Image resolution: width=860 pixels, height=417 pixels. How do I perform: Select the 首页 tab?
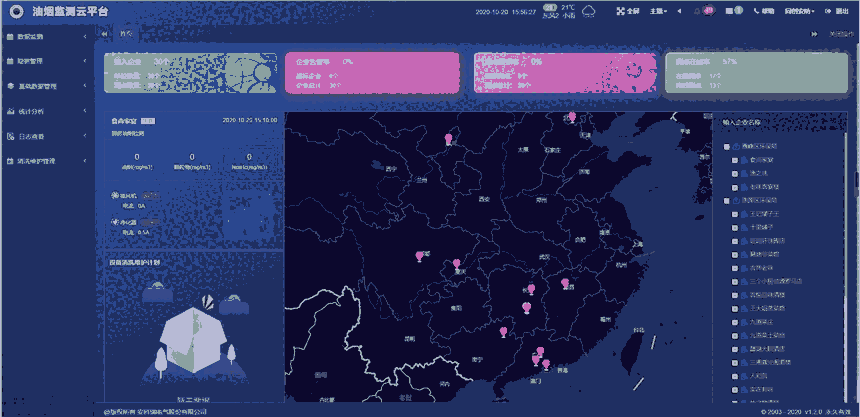pos(126,34)
